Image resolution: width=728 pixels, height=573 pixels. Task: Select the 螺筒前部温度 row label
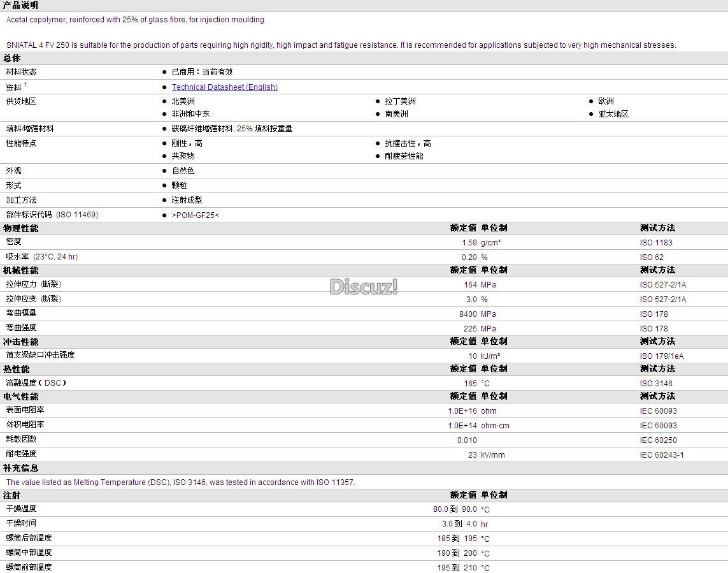coord(29,567)
